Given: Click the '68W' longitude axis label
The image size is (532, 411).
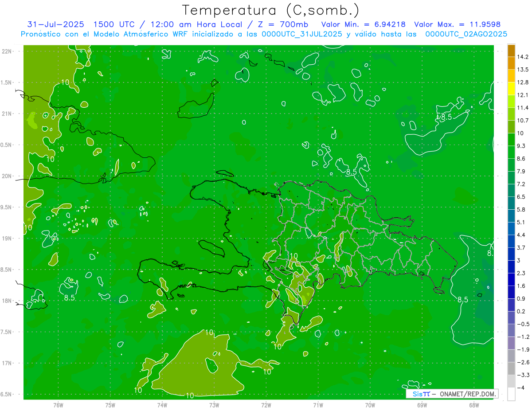Looking at the screenshot, I should [473, 405].
